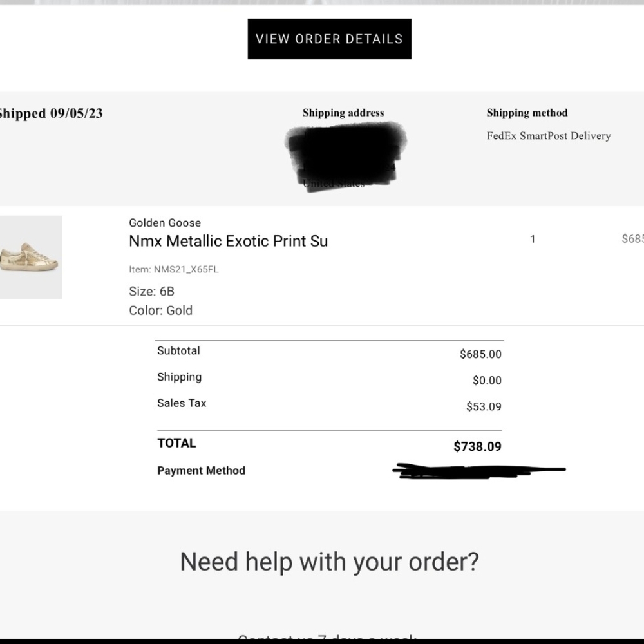This screenshot has width=644, height=644.
Task: Click the Size: 6B label
Action: pos(151,292)
